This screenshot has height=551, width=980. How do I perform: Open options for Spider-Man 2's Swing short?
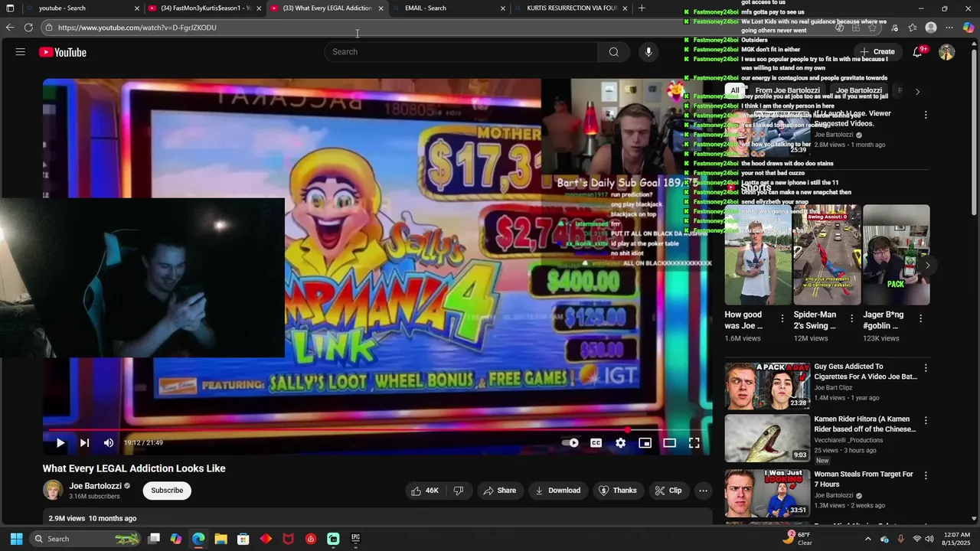click(x=851, y=318)
